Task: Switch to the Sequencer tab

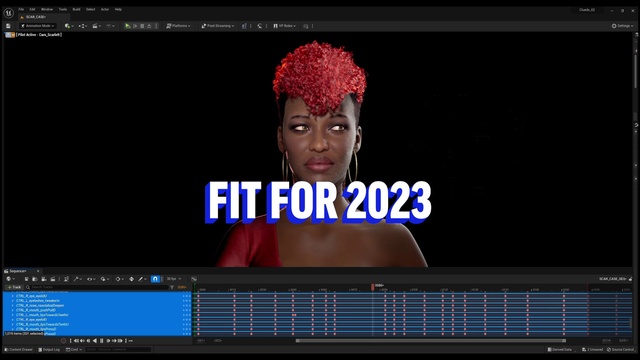Action: pyautogui.click(x=18, y=271)
